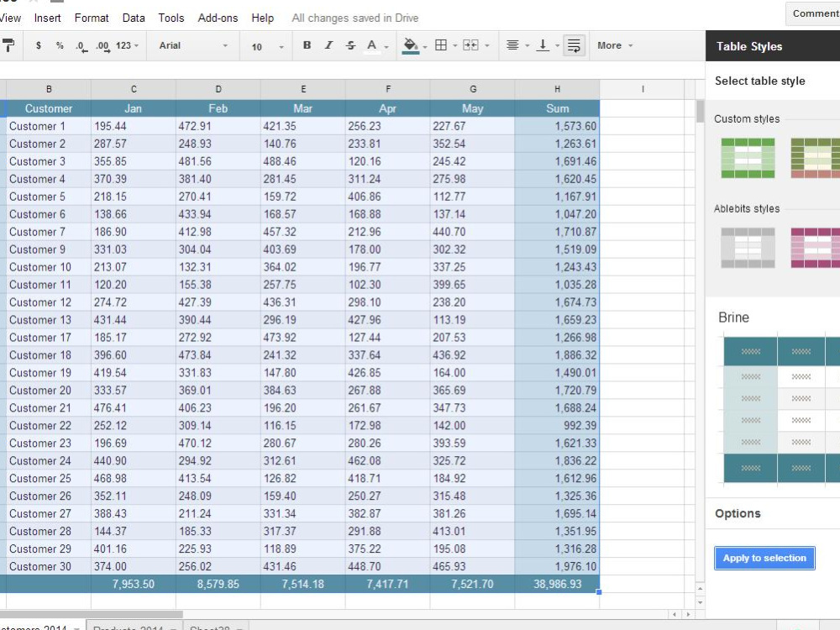Click All changes saved in Drive

(355, 18)
